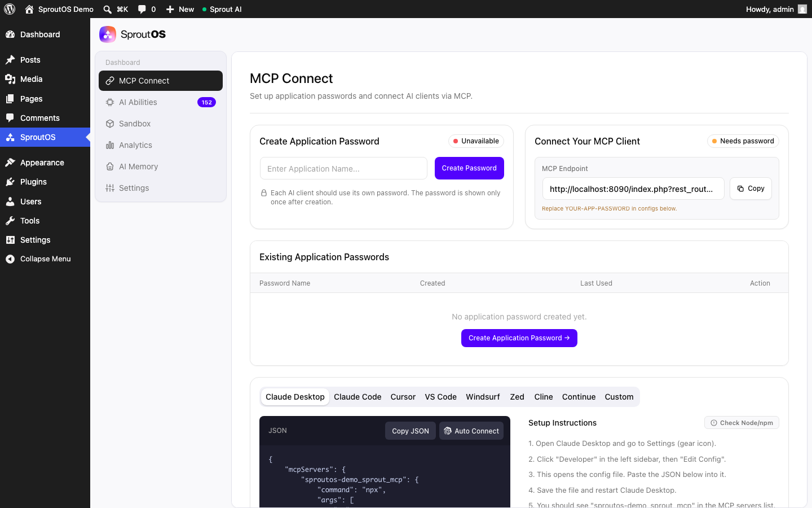
Task: Click the plus New icon in admin bar
Action: 170,9
